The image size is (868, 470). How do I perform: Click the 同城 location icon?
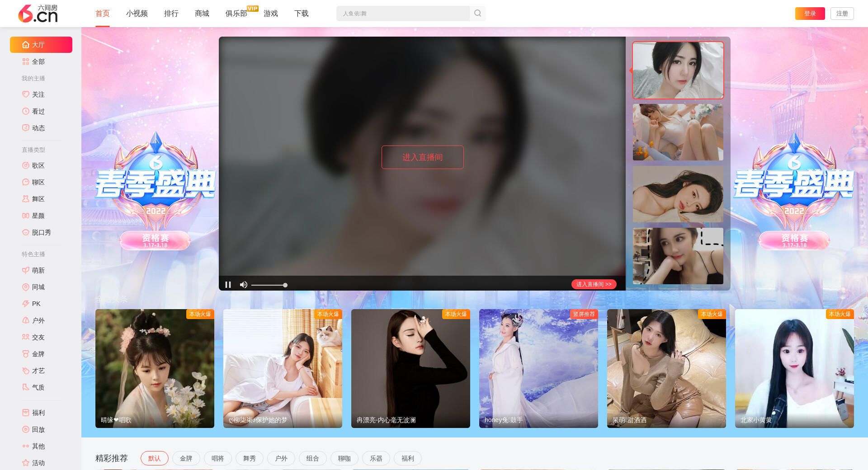pyautogui.click(x=26, y=287)
